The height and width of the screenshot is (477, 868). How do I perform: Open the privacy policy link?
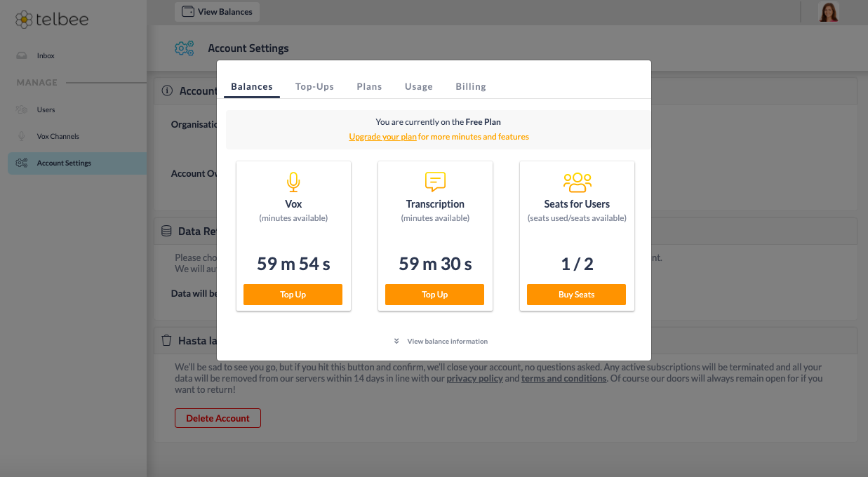[x=474, y=378]
